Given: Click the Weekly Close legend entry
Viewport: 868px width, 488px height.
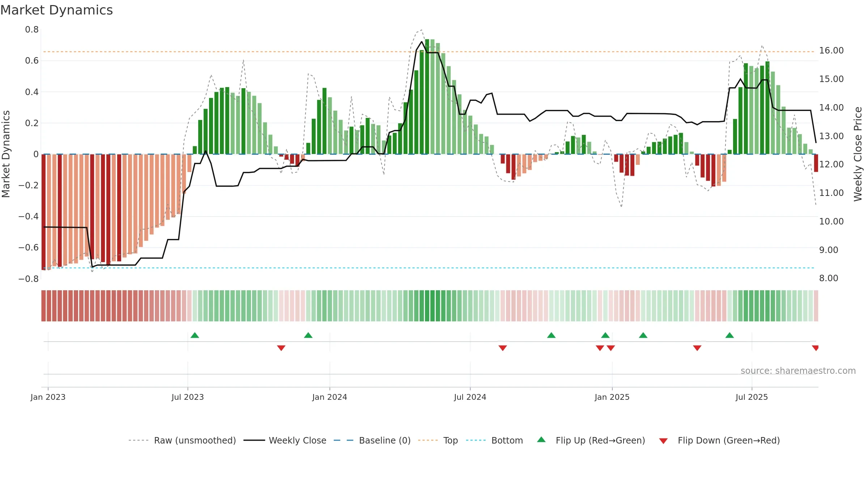Looking at the screenshot, I should [x=285, y=440].
